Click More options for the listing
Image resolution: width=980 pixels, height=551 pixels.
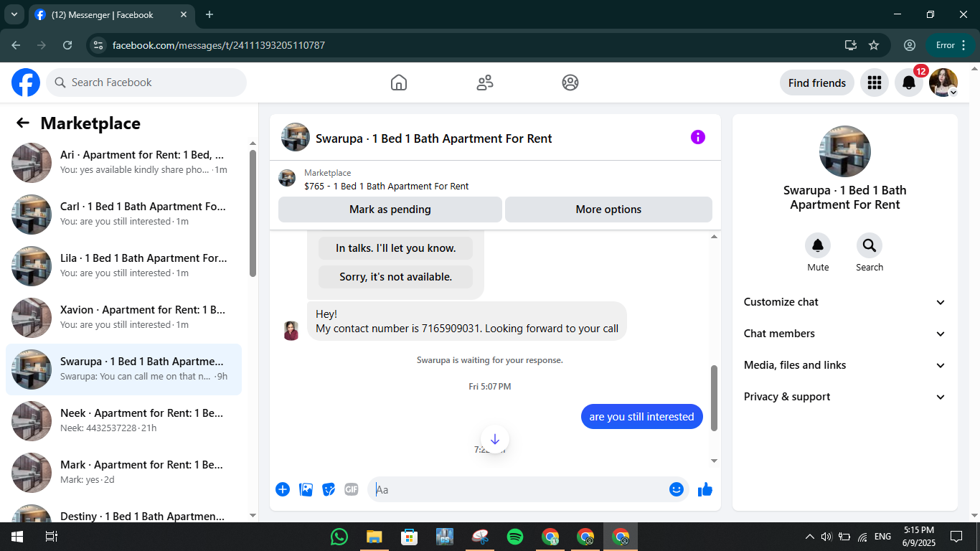pos(608,209)
